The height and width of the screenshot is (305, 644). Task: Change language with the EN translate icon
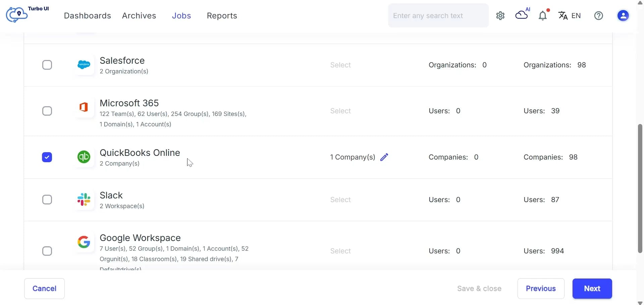570,16
